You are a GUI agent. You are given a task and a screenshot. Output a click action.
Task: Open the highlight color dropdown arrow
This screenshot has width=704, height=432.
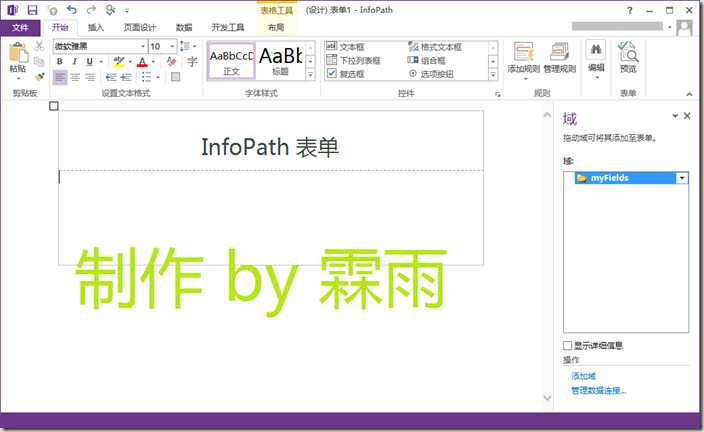point(130,62)
